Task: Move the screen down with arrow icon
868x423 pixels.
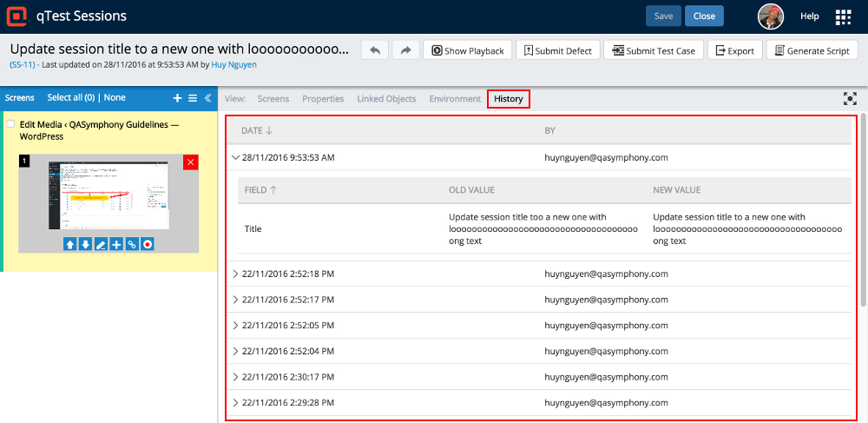Action: pos(85,244)
